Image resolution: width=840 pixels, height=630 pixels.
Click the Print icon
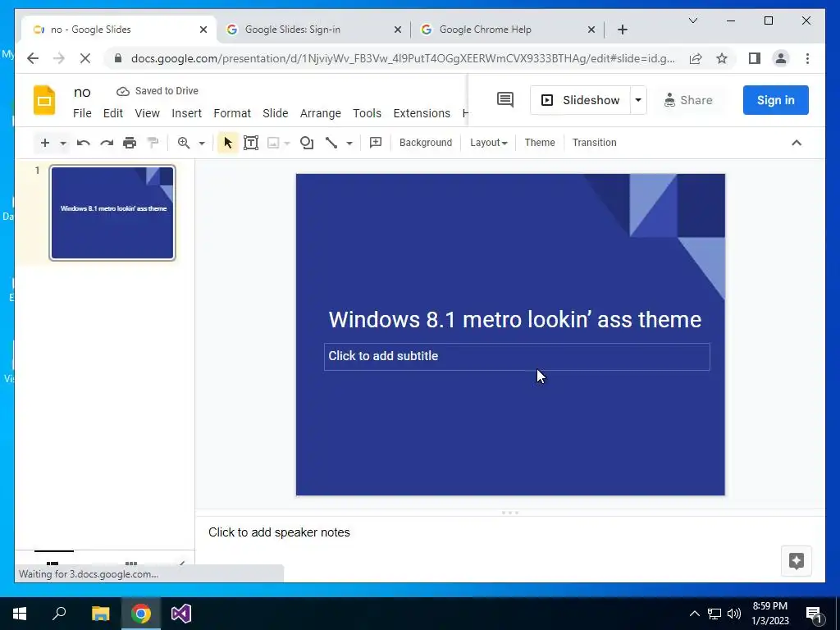(130, 143)
